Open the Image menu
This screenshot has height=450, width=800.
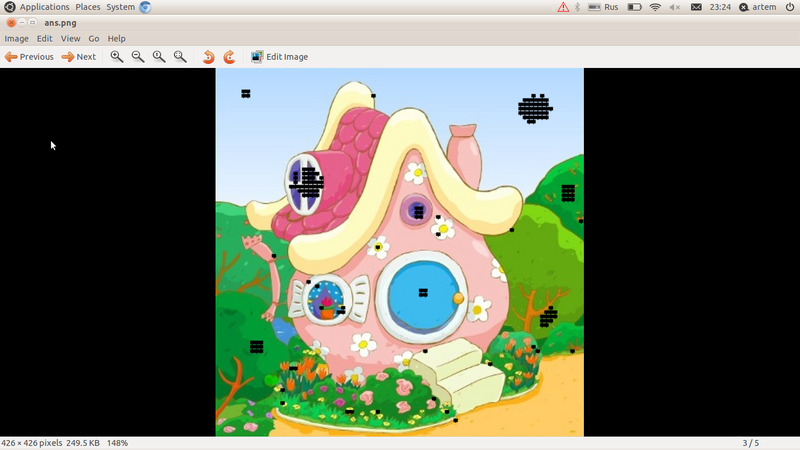16,38
